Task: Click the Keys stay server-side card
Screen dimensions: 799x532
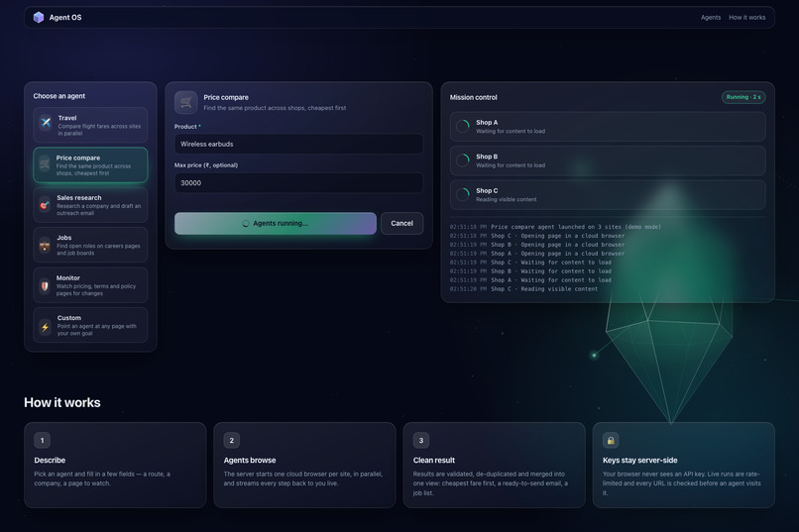Action: coord(684,465)
